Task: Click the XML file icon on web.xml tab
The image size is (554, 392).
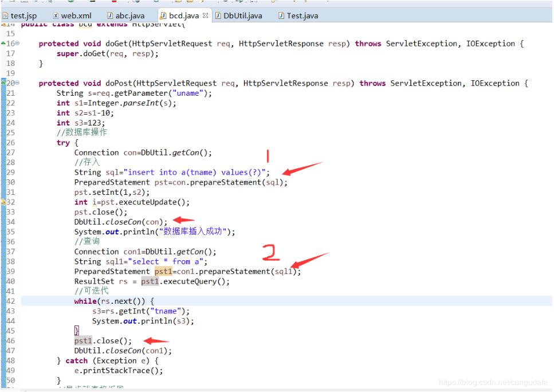Action: coord(56,16)
